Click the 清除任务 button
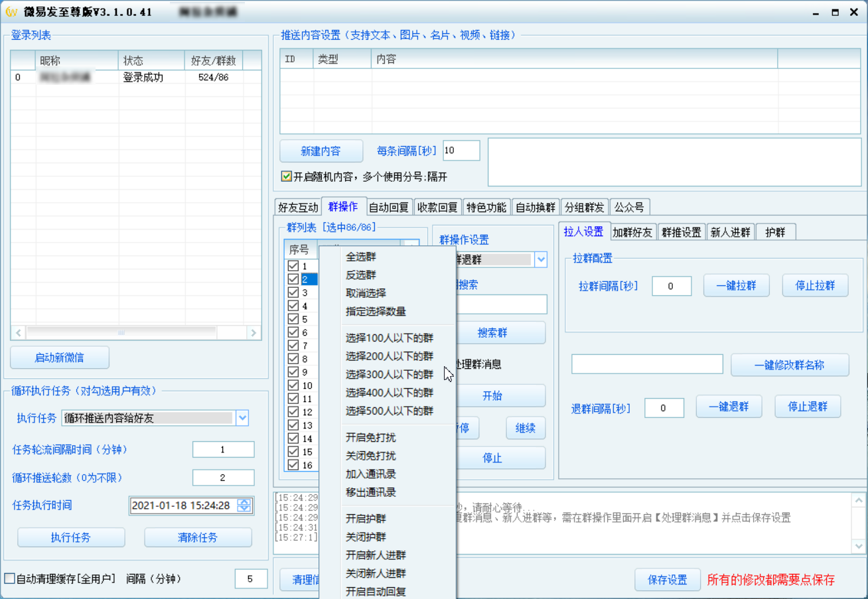This screenshot has height=599, width=868. pyautogui.click(x=198, y=537)
